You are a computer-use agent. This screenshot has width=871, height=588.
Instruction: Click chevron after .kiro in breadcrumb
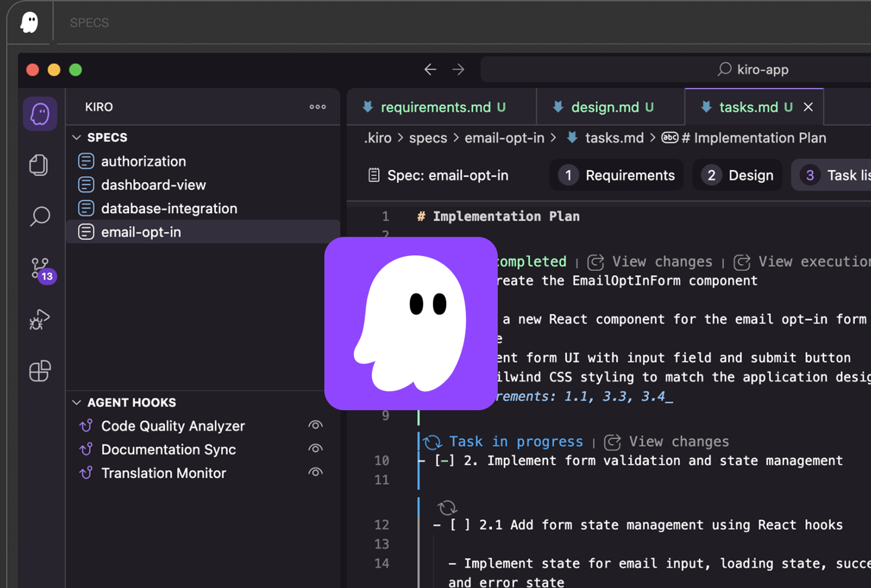point(400,138)
